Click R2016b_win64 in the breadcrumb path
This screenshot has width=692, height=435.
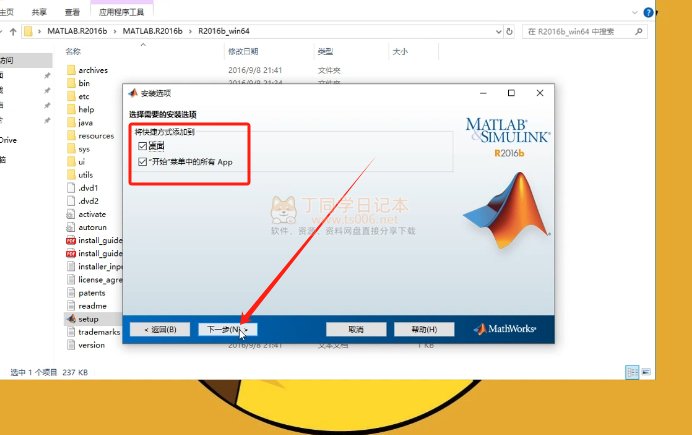tap(224, 31)
